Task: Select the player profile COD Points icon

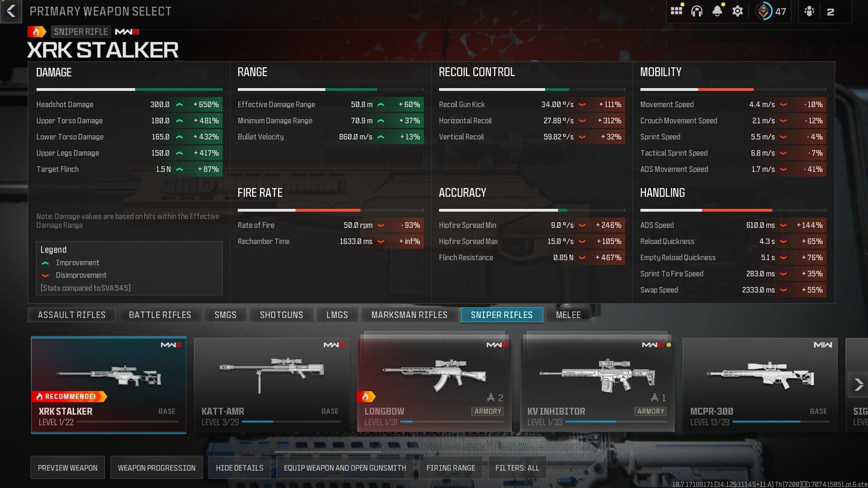Action: 765,11
